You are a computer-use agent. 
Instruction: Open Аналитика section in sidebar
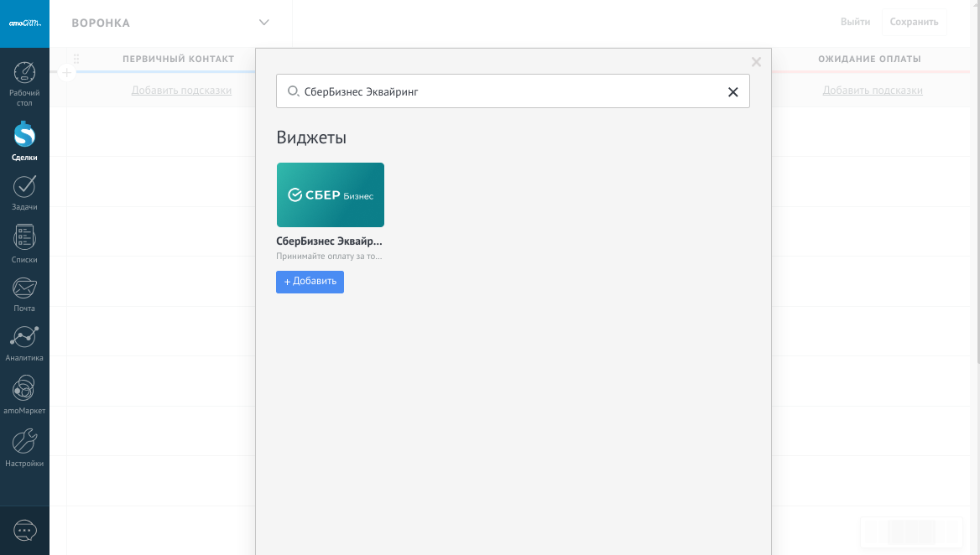click(24, 343)
